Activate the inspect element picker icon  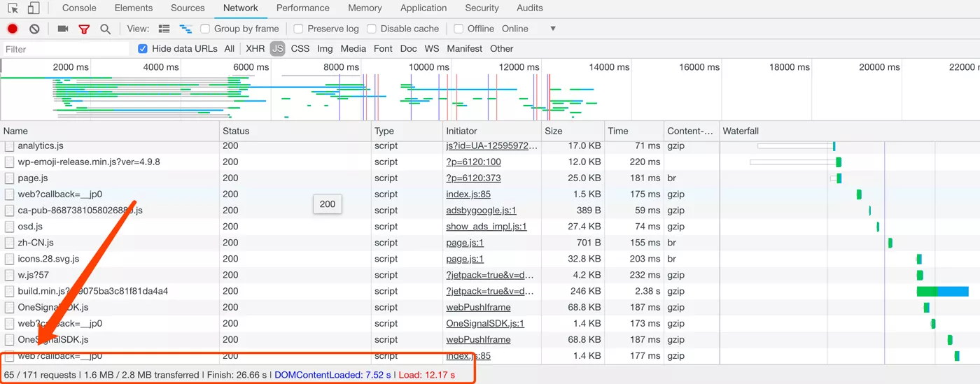click(13, 8)
